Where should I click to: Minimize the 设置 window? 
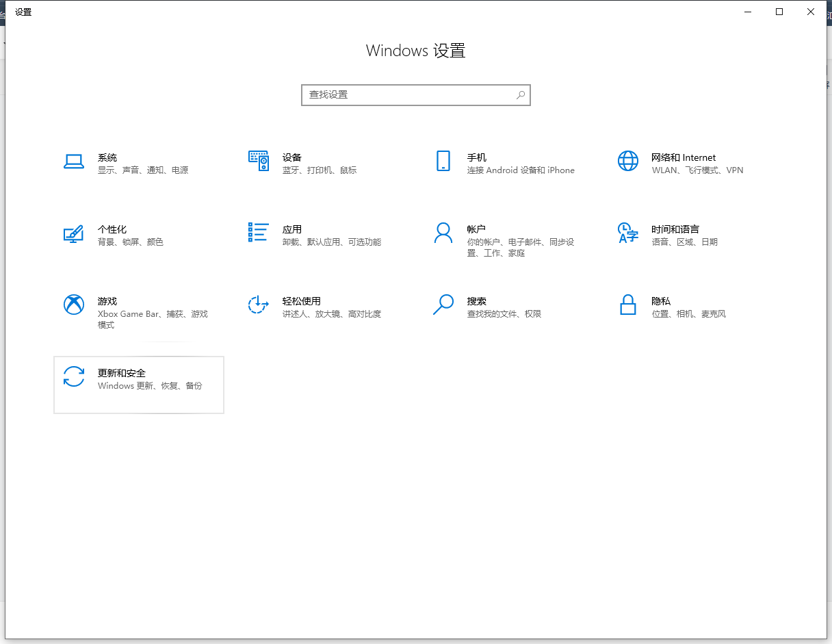click(748, 12)
